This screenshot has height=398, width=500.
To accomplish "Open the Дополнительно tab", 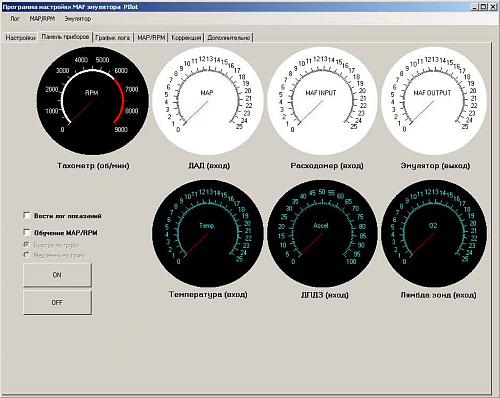I will point(229,38).
